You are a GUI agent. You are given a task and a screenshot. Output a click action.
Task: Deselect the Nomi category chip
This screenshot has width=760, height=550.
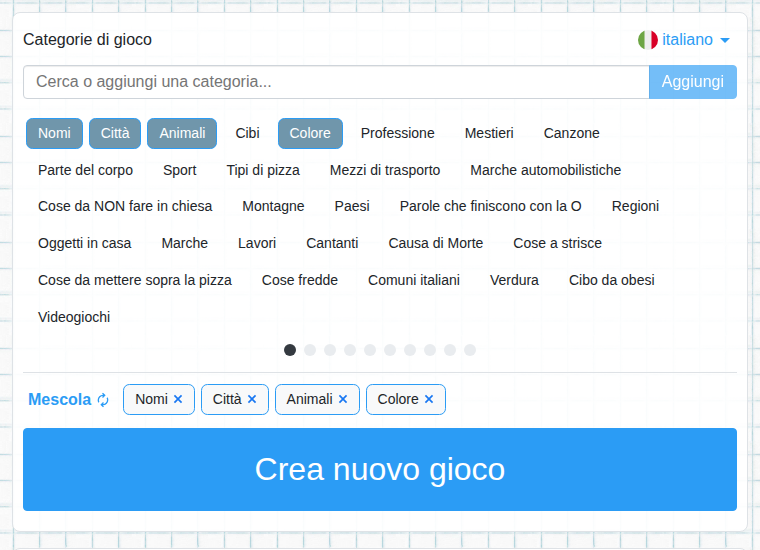point(54,133)
